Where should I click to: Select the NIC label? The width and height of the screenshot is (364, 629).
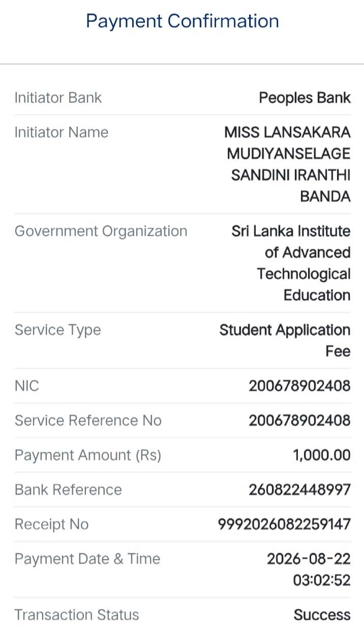[x=26, y=386]
